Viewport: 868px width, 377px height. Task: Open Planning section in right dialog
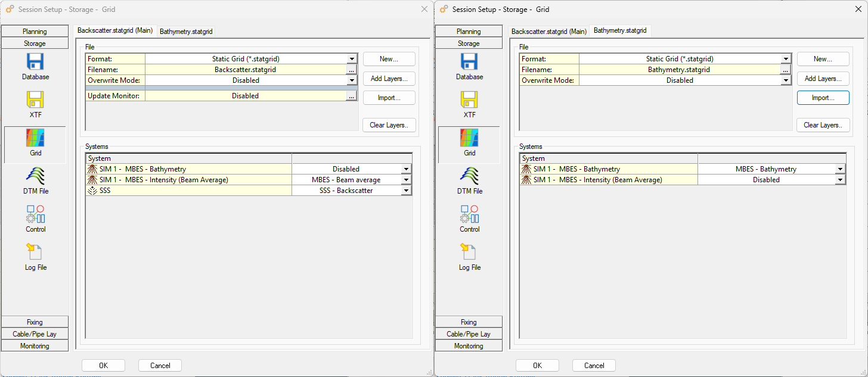469,32
